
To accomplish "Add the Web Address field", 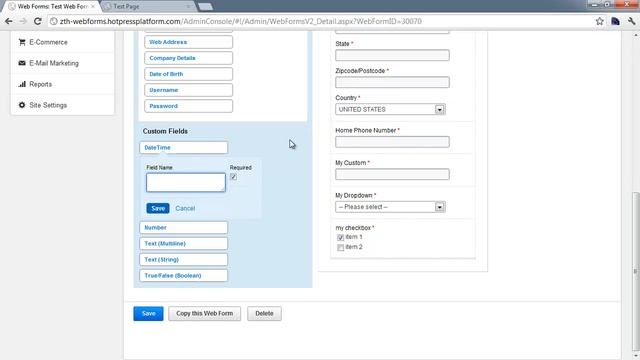I will point(189,42).
